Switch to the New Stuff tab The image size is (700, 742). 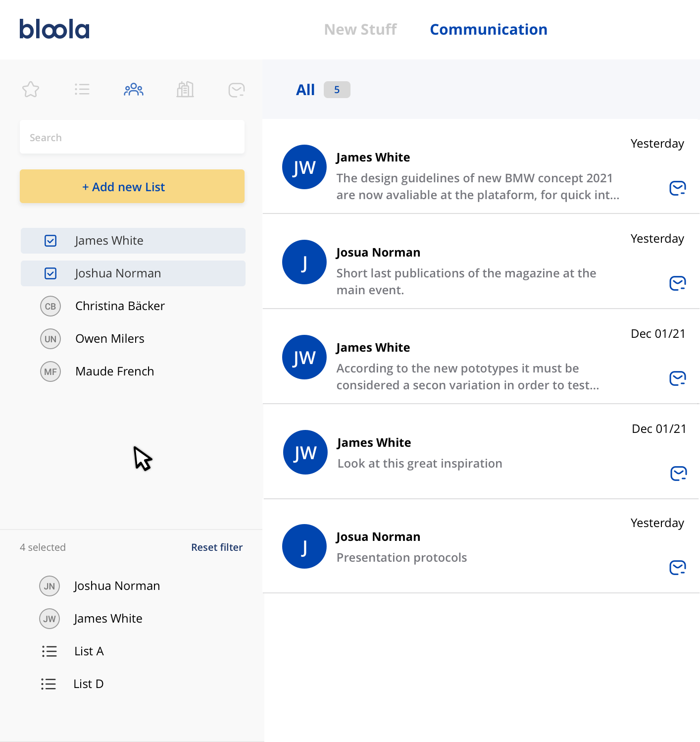[x=360, y=30]
